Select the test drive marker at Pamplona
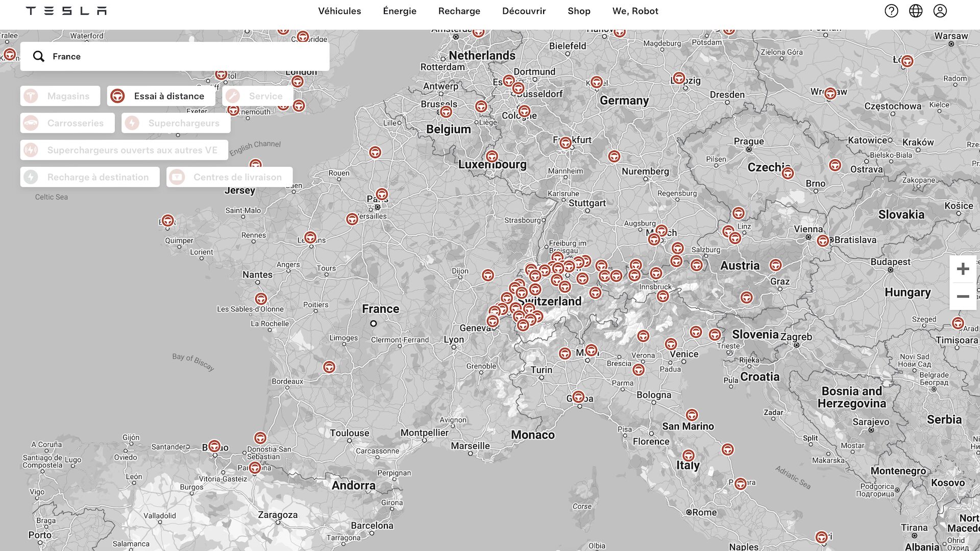 tap(255, 467)
